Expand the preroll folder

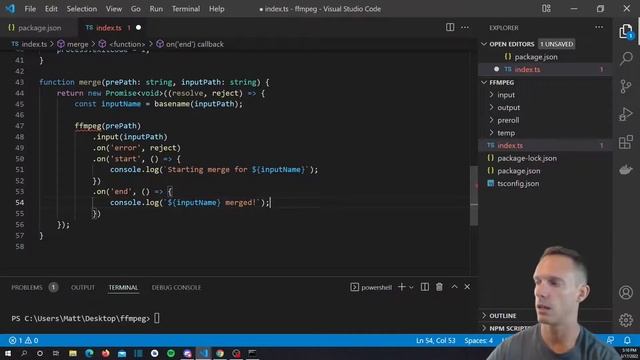[508, 120]
